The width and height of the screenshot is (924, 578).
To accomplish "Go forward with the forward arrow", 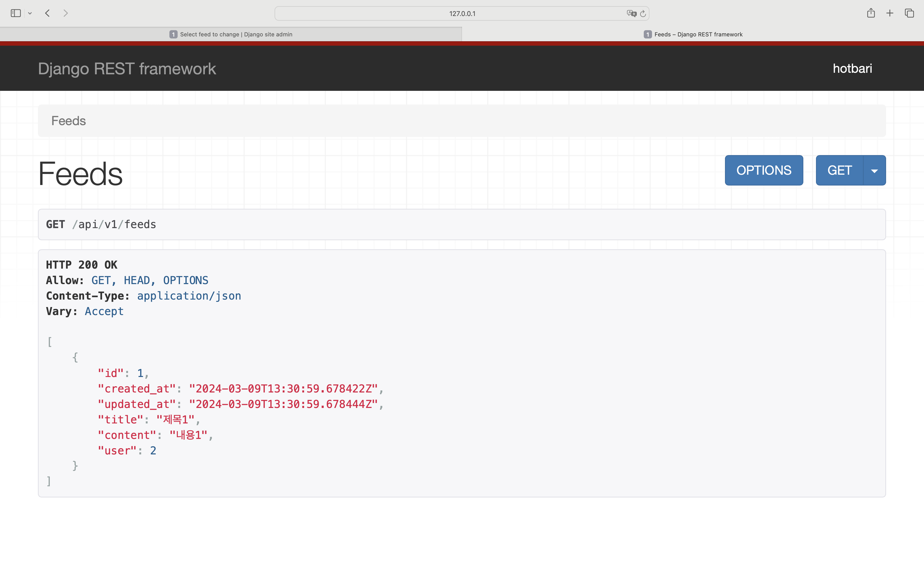I will pos(66,13).
